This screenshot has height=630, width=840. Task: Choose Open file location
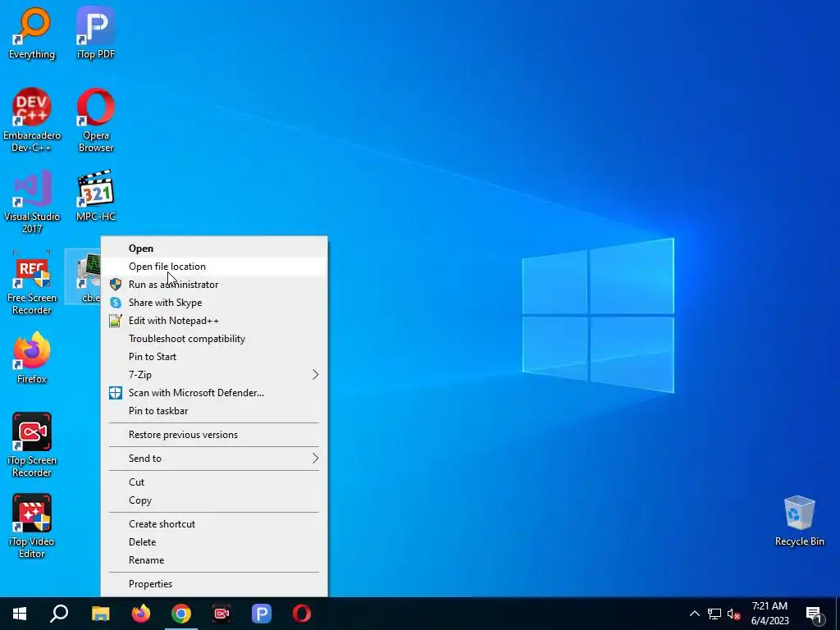point(214,267)
